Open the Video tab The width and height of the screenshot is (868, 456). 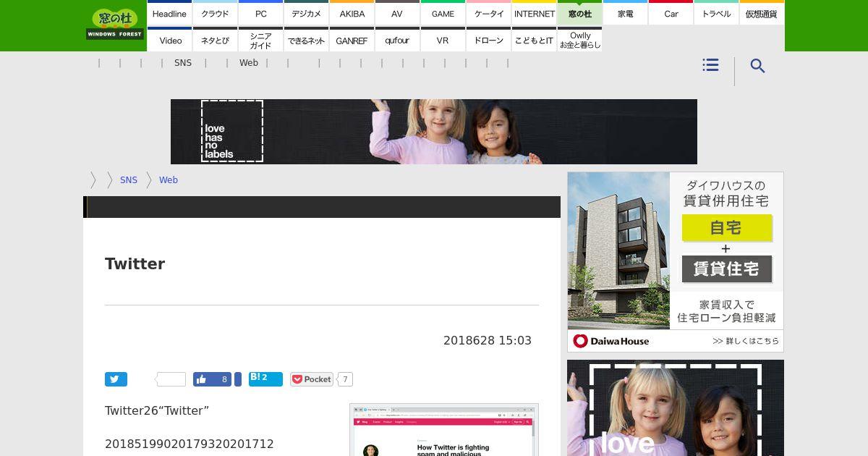[171, 40]
